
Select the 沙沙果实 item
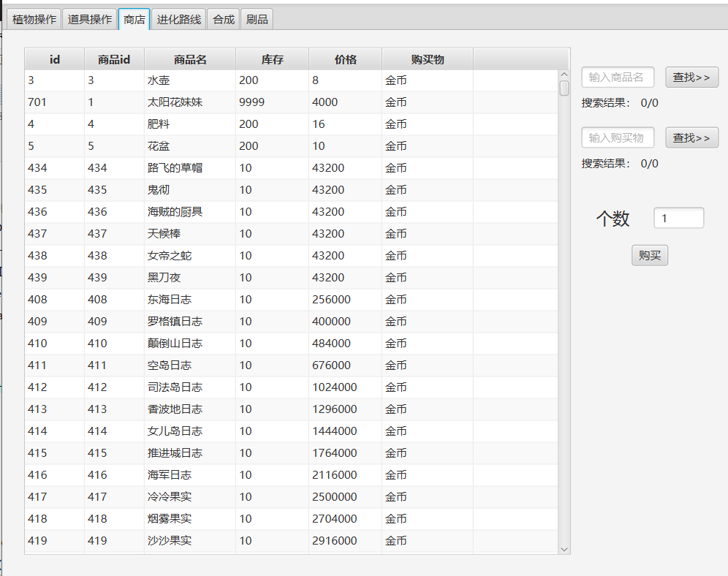point(291,541)
